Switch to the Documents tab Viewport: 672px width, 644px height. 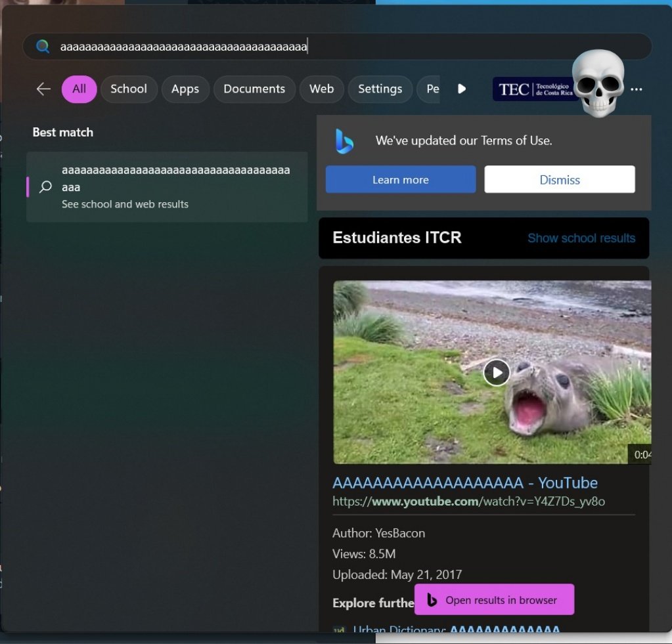(x=254, y=89)
